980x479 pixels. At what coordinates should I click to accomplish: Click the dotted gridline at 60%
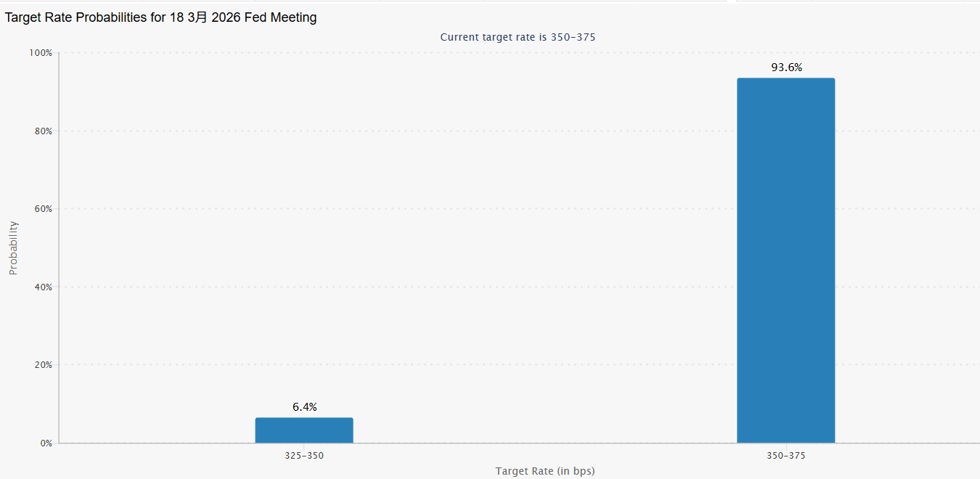(508, 208)
